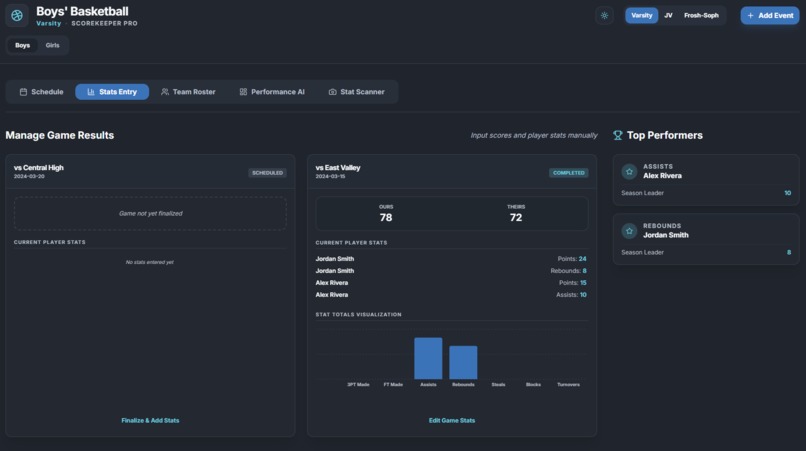Open the Performance AI tab
This screenshot has width=806, height=451.
(x=272, y=92)
